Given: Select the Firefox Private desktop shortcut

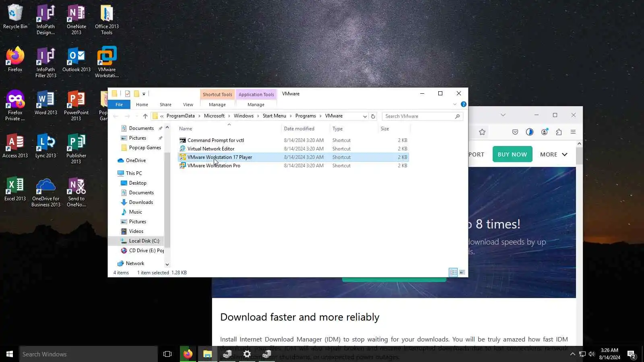Looking at the screenshot, I should pyautogui.click(x=15, y=105).
